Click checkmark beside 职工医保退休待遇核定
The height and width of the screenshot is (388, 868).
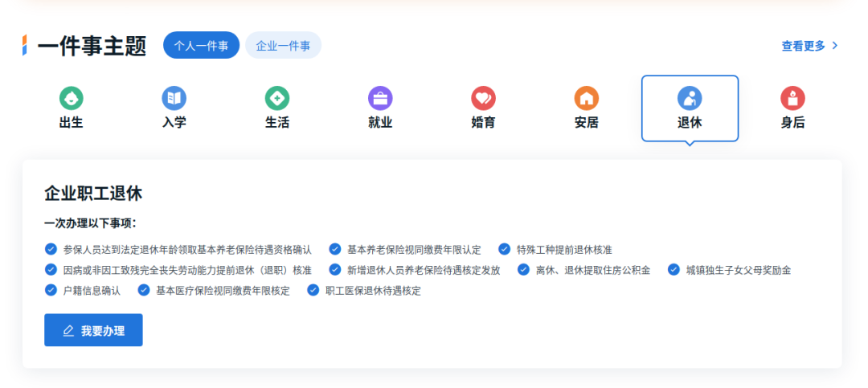313,290
